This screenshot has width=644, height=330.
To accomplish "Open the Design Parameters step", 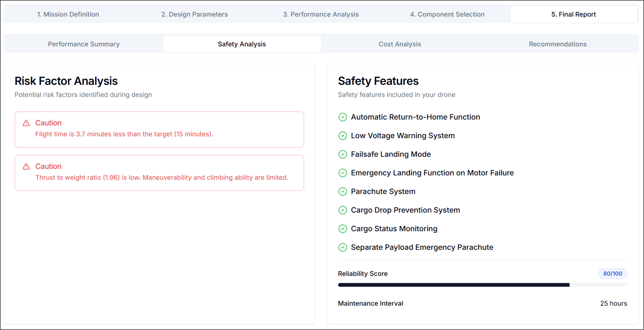I will point(194,14).
